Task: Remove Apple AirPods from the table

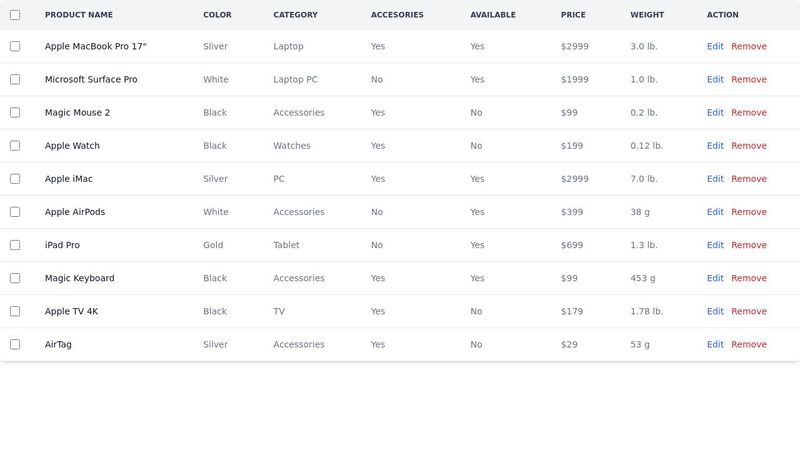Action: [748, 212]
